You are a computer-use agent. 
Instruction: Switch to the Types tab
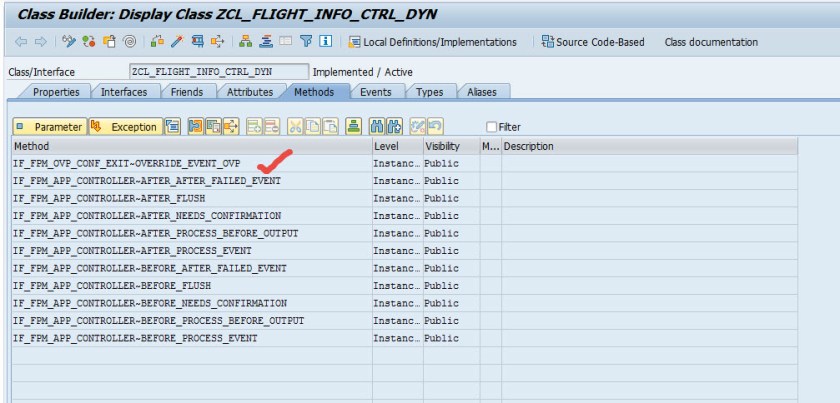430,92
